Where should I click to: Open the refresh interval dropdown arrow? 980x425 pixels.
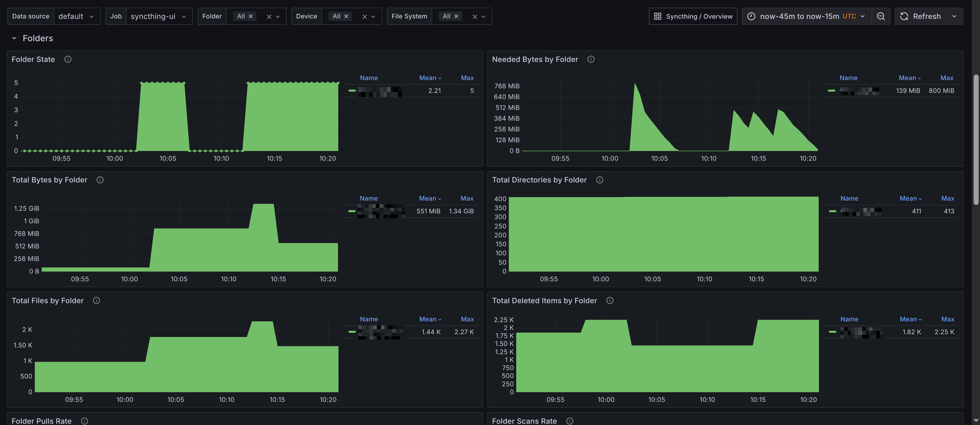(x=954, y=16)
